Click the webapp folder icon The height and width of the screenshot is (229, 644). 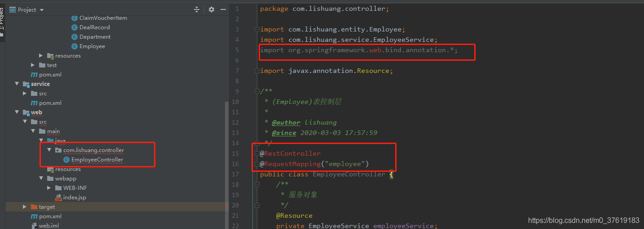[50, 179]
